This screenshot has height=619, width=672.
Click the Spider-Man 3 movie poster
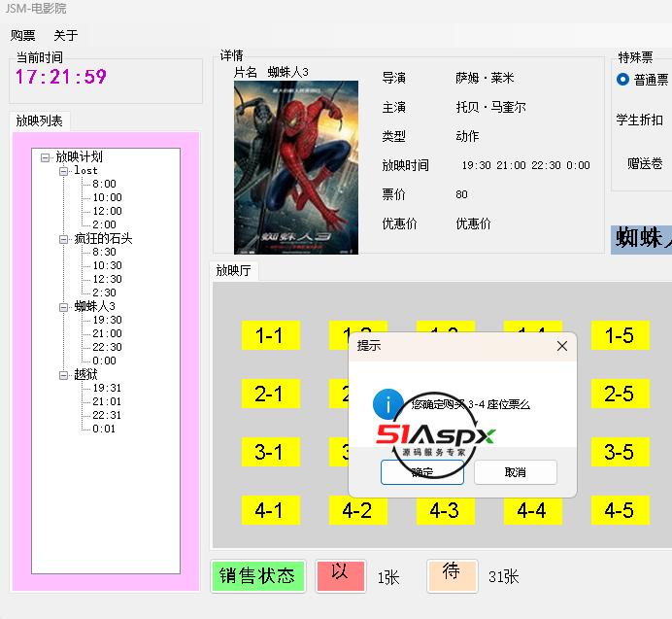pyautogui.click(x=296, y=167)
